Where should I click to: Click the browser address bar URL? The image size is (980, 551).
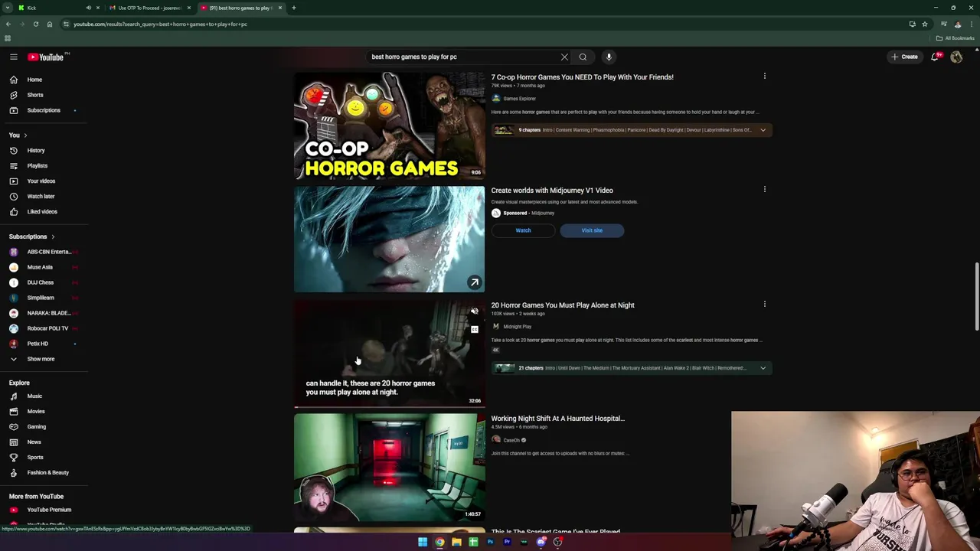tap(160, 24)
